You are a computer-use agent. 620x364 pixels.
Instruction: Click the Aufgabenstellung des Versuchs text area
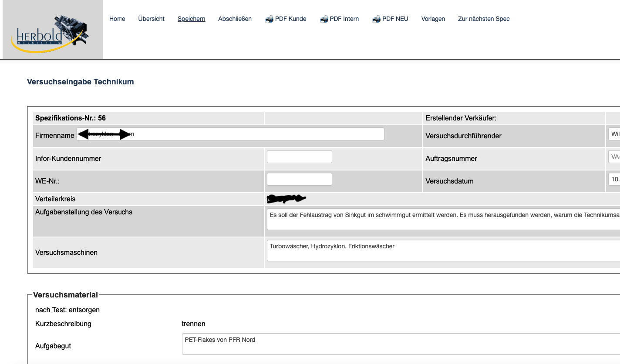[435, 220]
